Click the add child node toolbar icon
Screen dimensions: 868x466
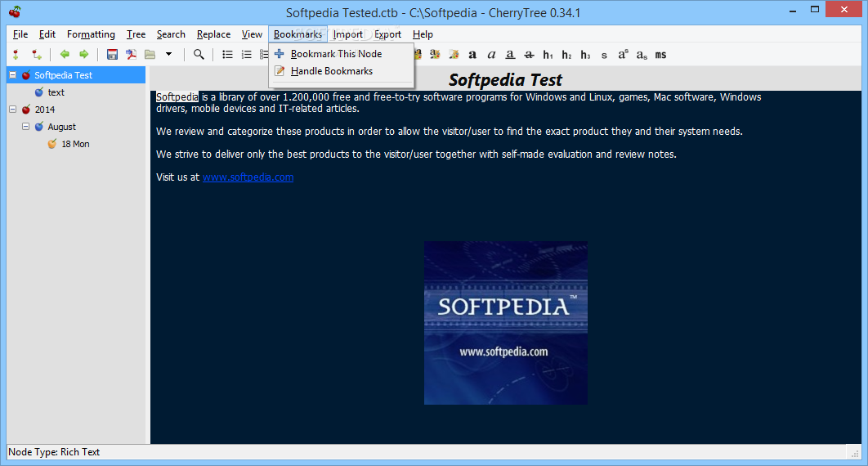click(37, 54)
